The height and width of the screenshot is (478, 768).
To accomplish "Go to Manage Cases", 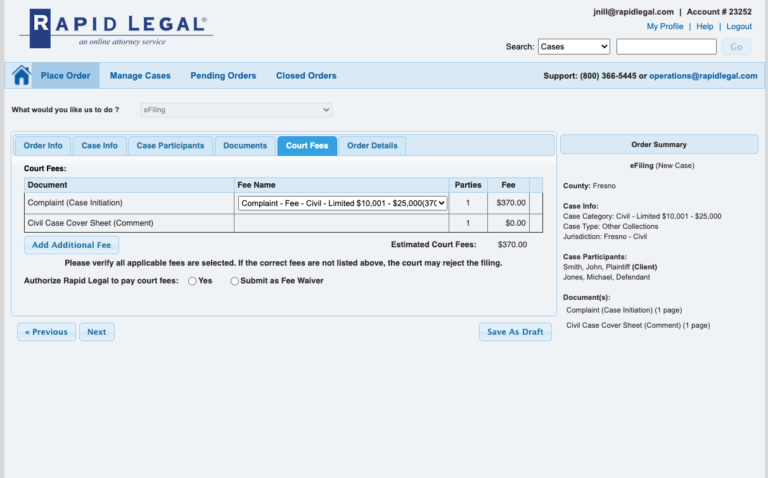I will point(140,75).
